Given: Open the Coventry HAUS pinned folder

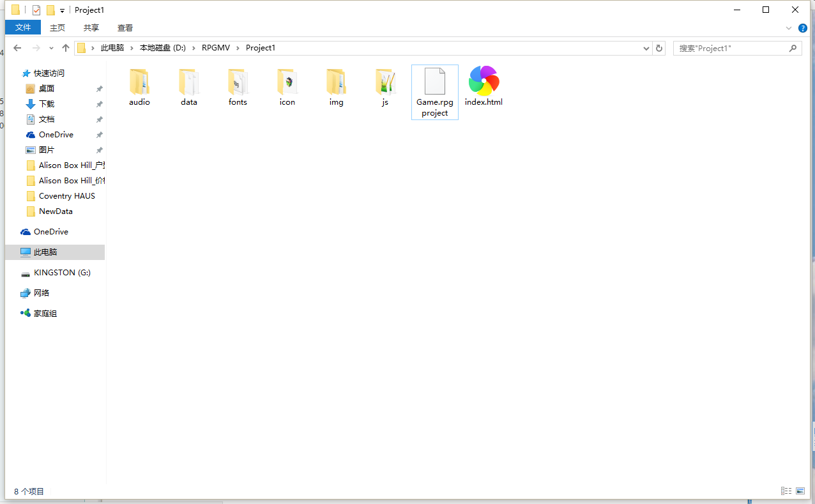Looking at the screenshot, I should coord(61,196).
